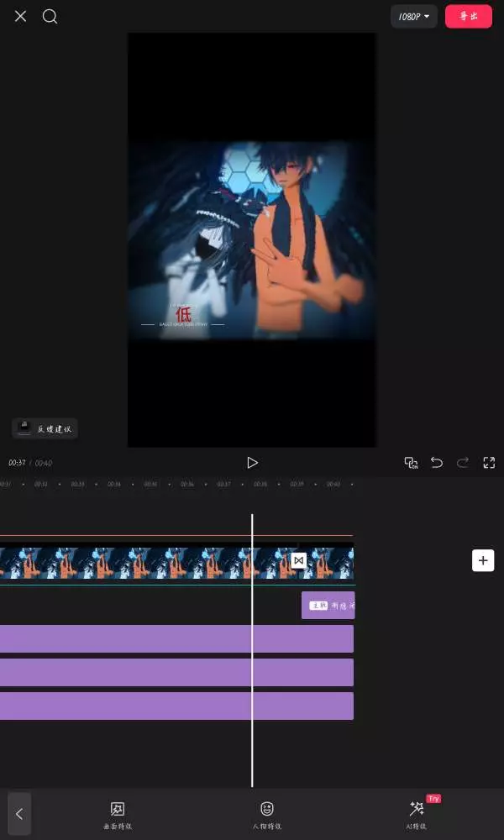This screenshot has width=504, height=840.
Task: Play the video preview
Action: [252, 463]
